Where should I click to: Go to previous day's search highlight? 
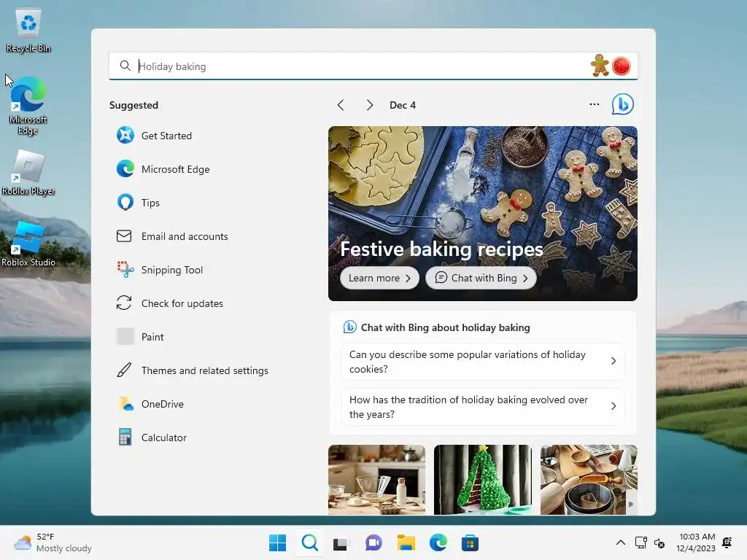341,105
